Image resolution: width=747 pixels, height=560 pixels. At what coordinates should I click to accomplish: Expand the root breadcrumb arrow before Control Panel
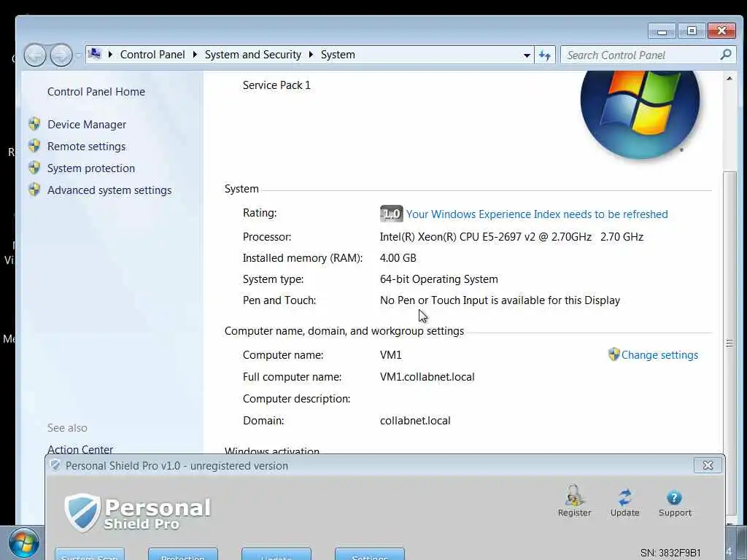(x=111, y=55)
